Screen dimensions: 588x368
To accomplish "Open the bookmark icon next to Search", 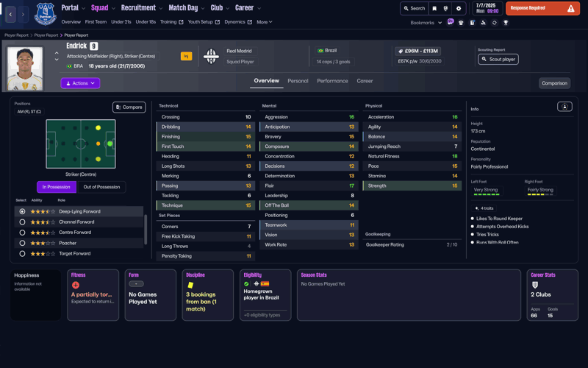I will pos(434,9).
